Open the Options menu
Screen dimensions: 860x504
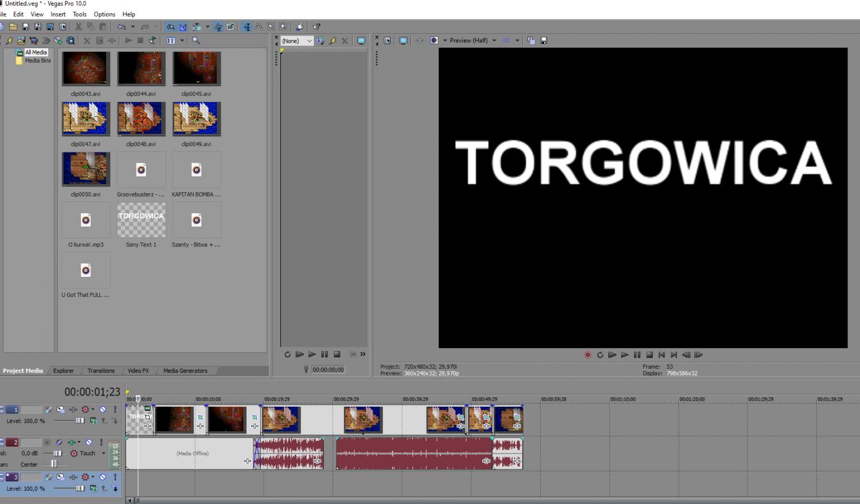tap(104, 14)
